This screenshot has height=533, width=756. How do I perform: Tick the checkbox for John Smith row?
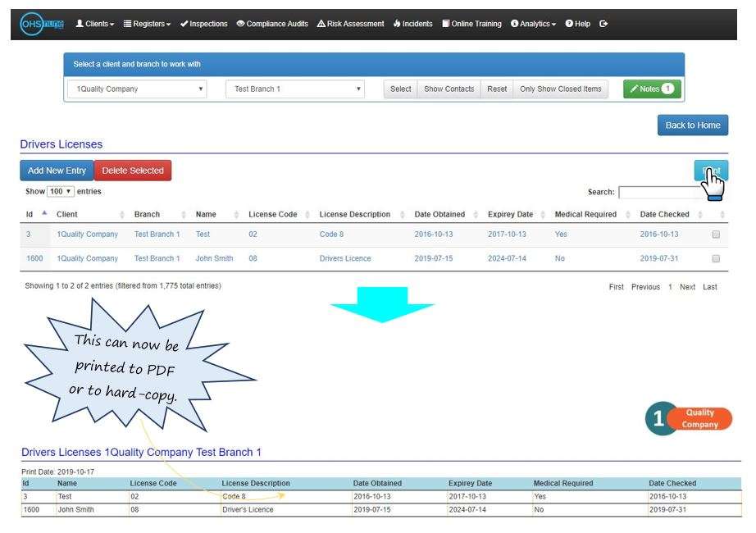click(716, 258)
